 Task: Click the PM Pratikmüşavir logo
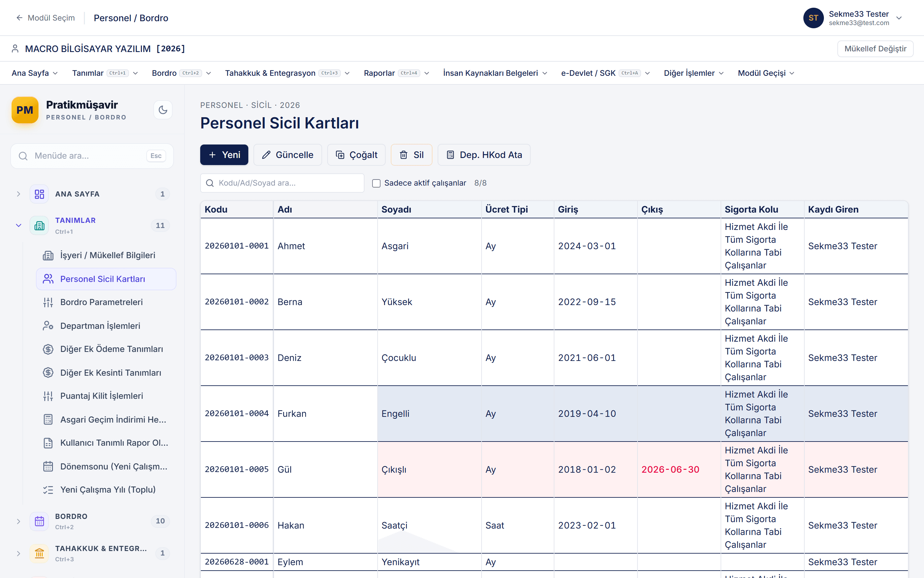coord(25,110)
